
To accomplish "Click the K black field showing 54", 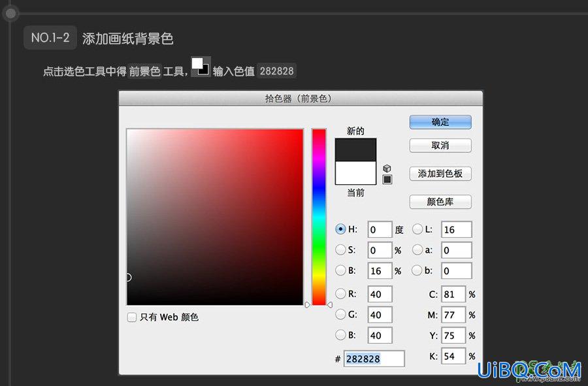I will pyautogui.click(x=453, y=356).
